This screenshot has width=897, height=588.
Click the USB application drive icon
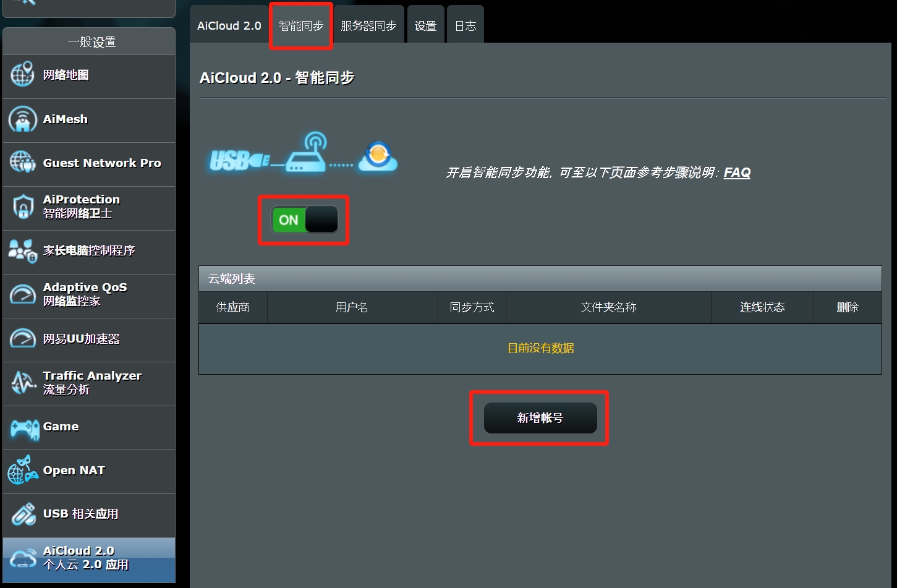pos(23,514)
